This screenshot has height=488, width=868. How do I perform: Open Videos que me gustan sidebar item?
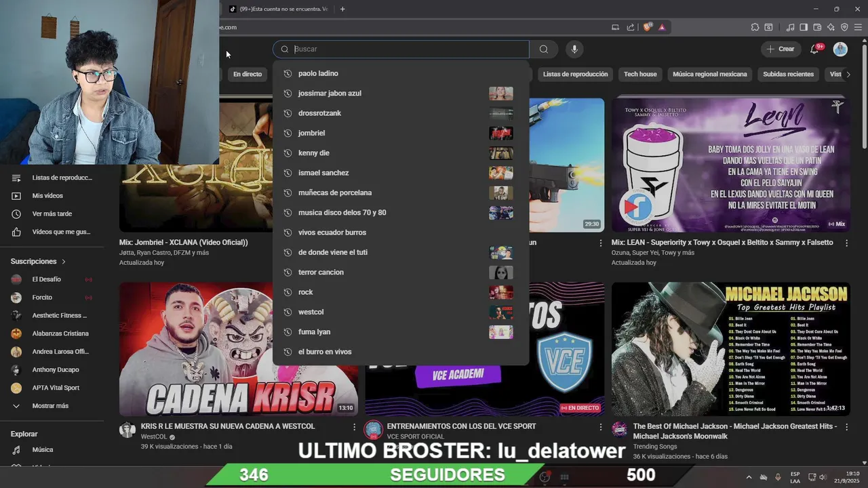point(52,232)
